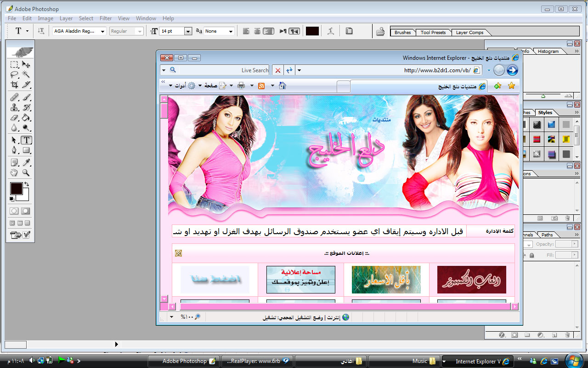Open the Filter menu
This screenshot has height=368, width=588.
click(106, 18)
